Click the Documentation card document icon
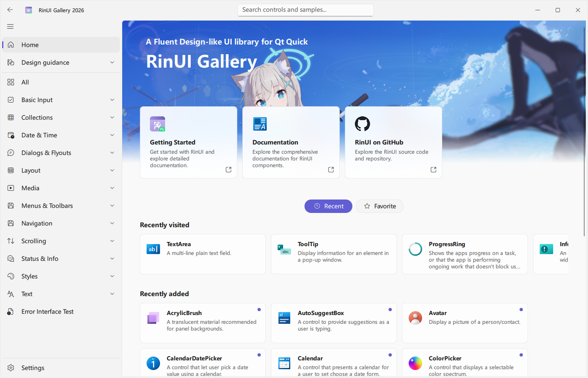The width and height of the screenshot is (588, 378). (x=260, y=124)
